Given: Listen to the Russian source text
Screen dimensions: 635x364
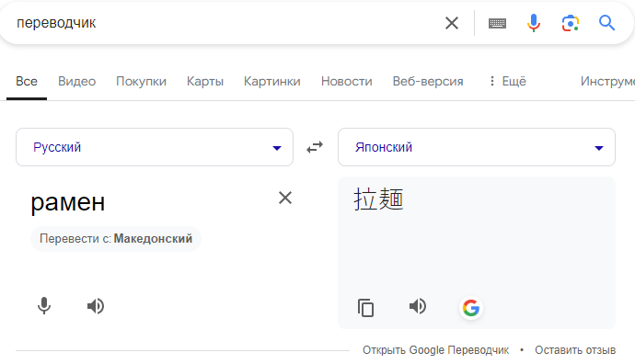Looking at the screenshot, I should pos(96,306).
